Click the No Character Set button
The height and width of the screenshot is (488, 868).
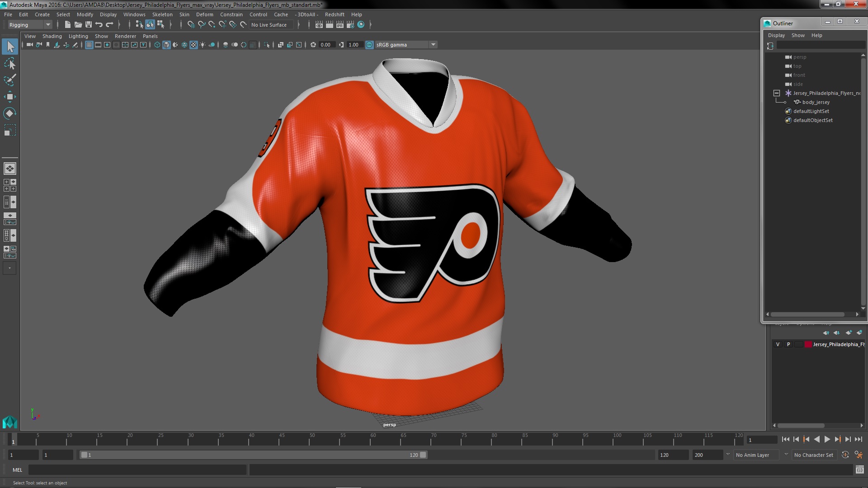(813, 455)
